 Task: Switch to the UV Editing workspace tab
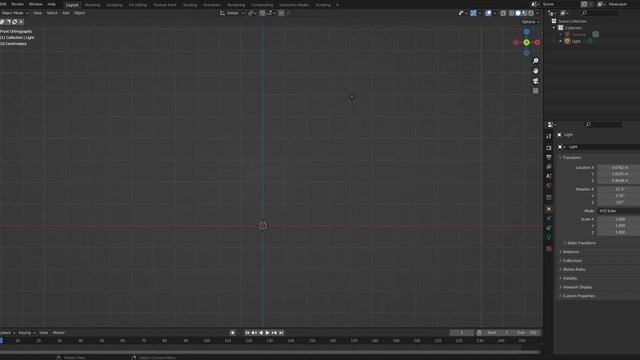[138, 5]
